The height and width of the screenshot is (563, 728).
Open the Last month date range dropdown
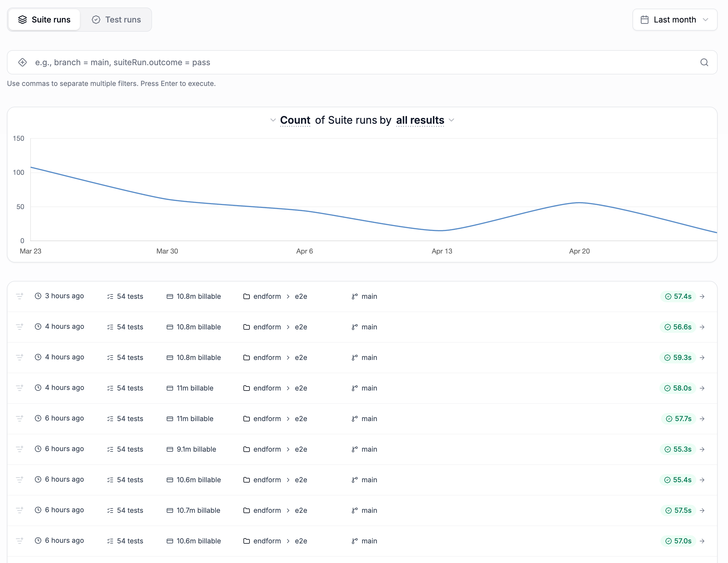click(x=675, y=20)
